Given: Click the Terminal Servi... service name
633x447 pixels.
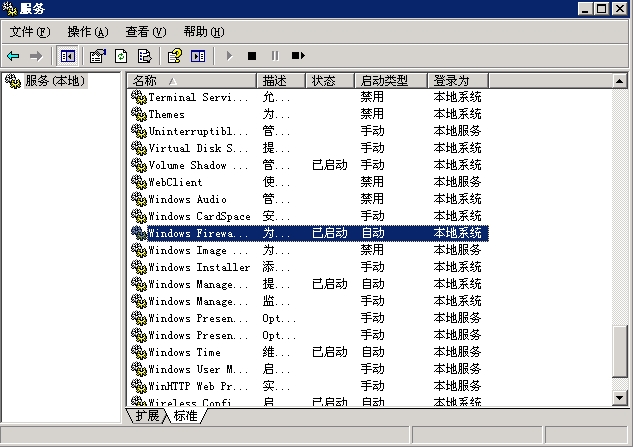Looking at the screenshot, I should (198, 97).
